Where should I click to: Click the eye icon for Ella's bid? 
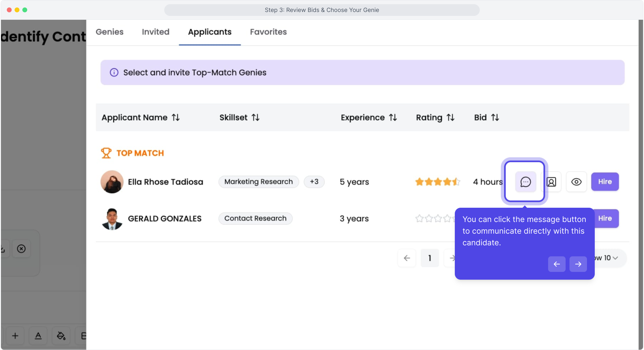(x=576, y=182)
